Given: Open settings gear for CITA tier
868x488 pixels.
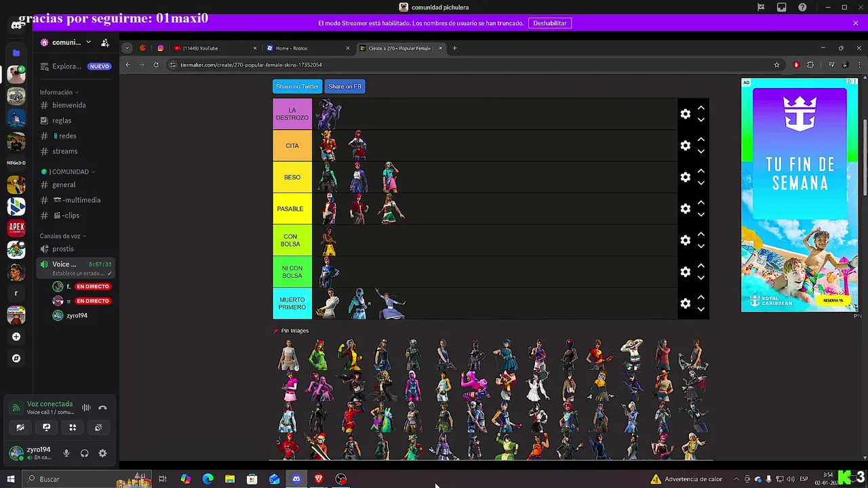Looking at the screenshot, I should point(685,146).
